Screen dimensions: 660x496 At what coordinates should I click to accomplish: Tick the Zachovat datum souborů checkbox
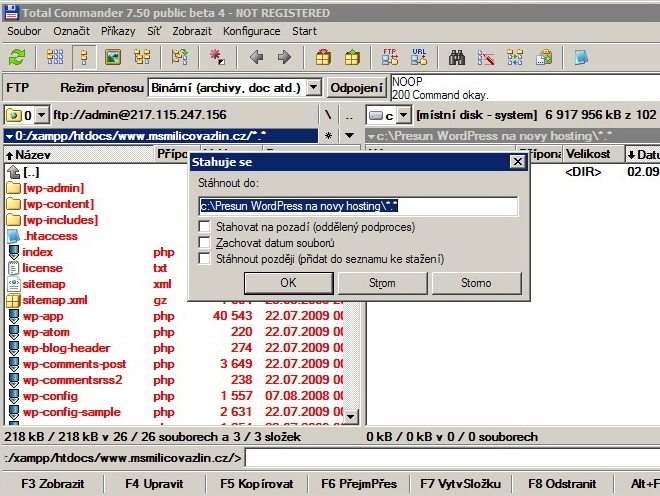coord(205,243)
